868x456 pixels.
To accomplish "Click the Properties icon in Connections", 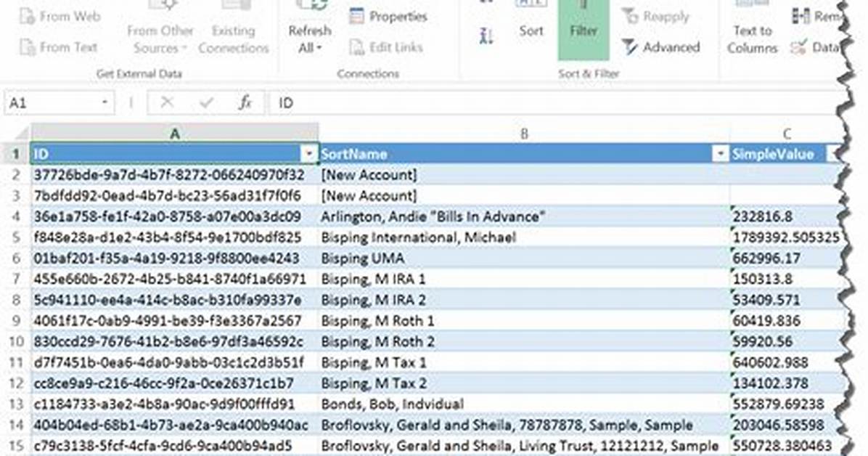I will [356, 16].
